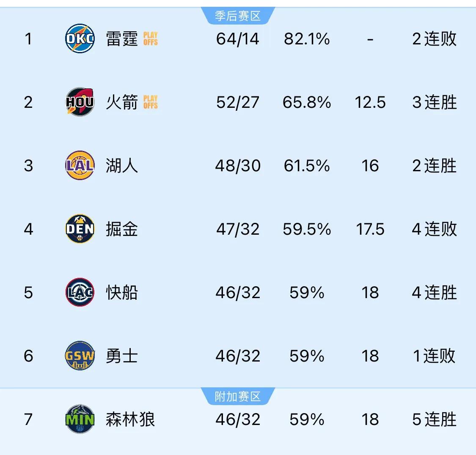Click the 掘金 47/32 record
Viewport: 476px width, 455px height.
pos(238,229)
